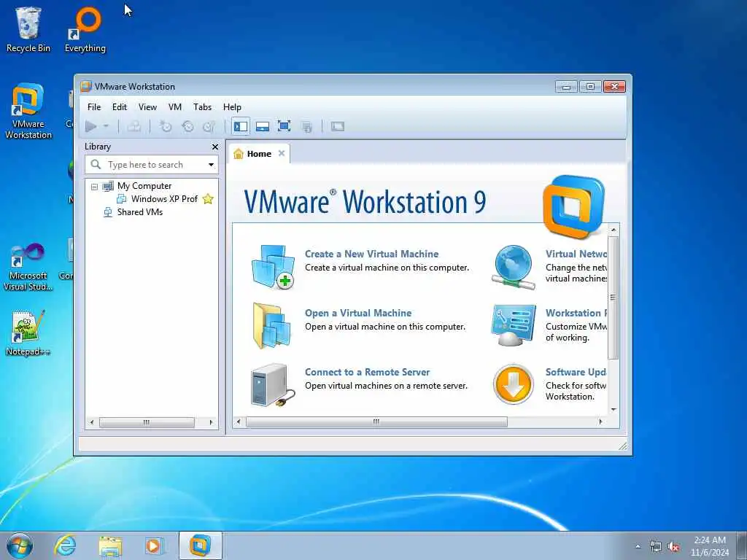Click the console view toolbar icon

(x=338, y=126)
